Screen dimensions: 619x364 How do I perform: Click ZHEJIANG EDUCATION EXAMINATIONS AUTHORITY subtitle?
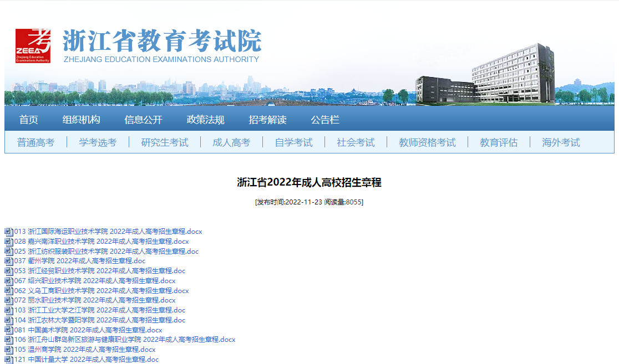click(161, 59)
